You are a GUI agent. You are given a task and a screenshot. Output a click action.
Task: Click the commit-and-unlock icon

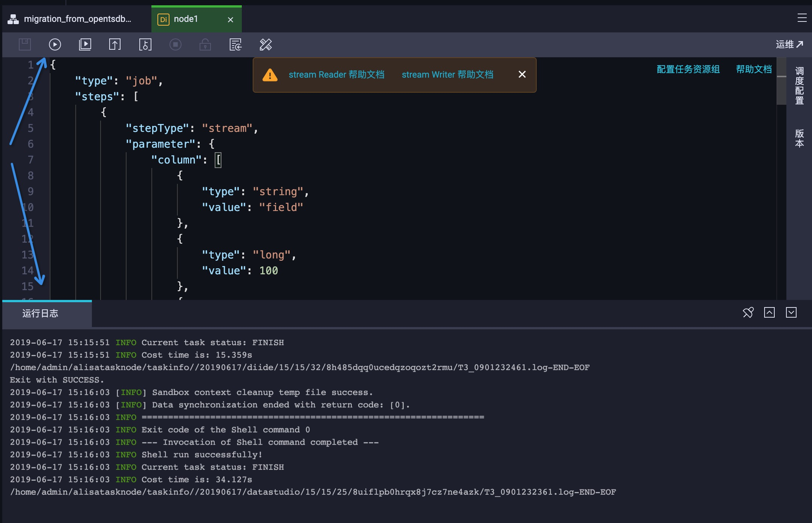145,44
